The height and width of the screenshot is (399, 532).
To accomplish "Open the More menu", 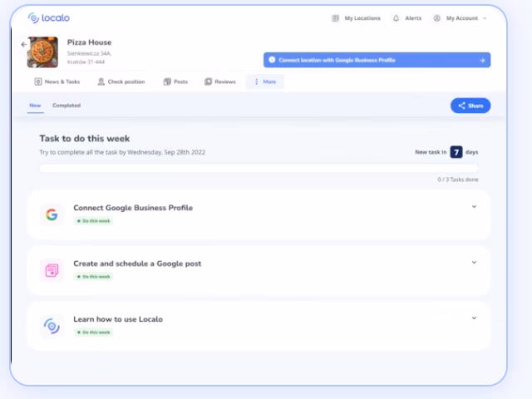I will pos(265,81).
